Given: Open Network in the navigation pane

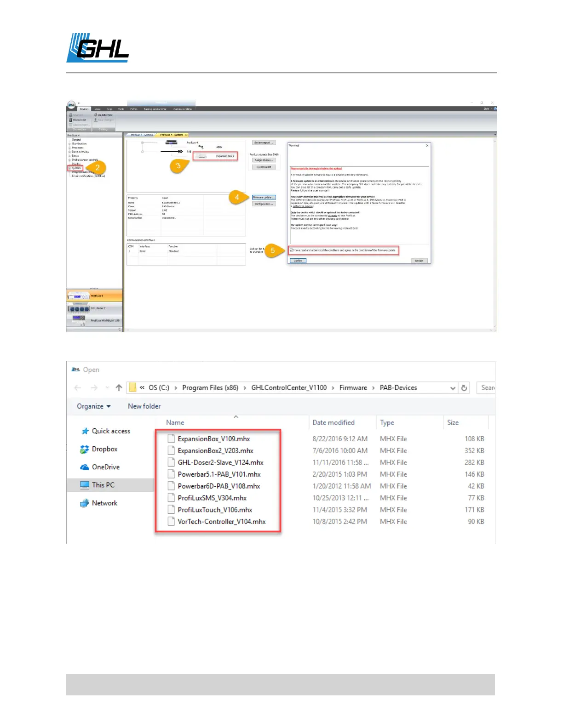Looking at the screenshot, I should pyautogui.click(x=99, y=503).
